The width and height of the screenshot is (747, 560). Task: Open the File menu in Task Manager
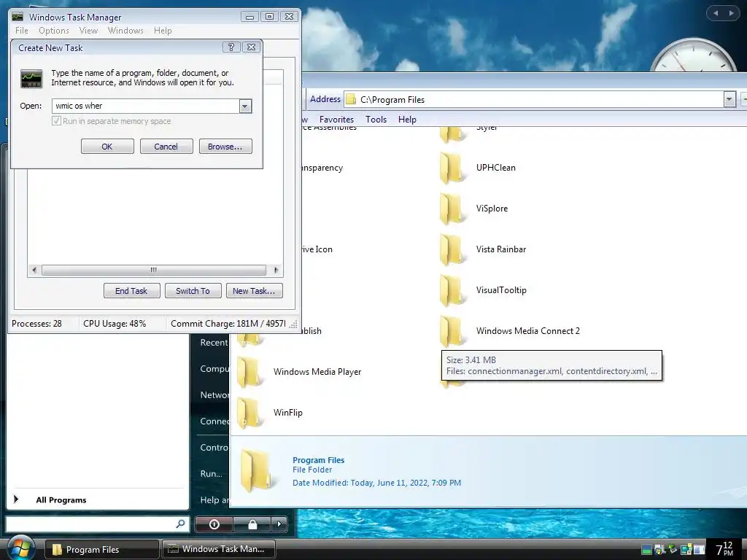[21, 31]
